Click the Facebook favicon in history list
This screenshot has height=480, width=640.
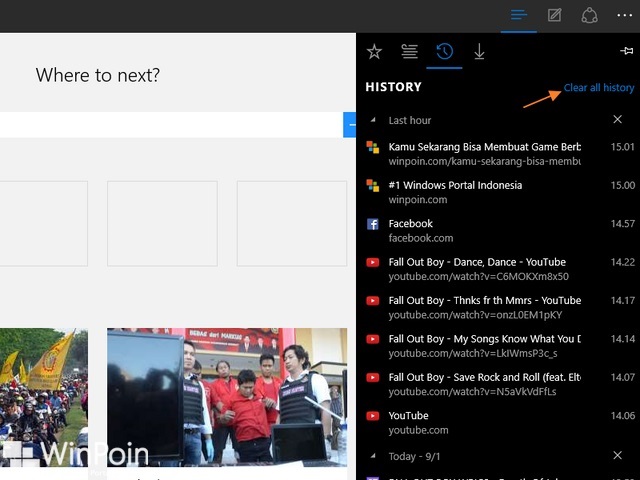(373, 224)
